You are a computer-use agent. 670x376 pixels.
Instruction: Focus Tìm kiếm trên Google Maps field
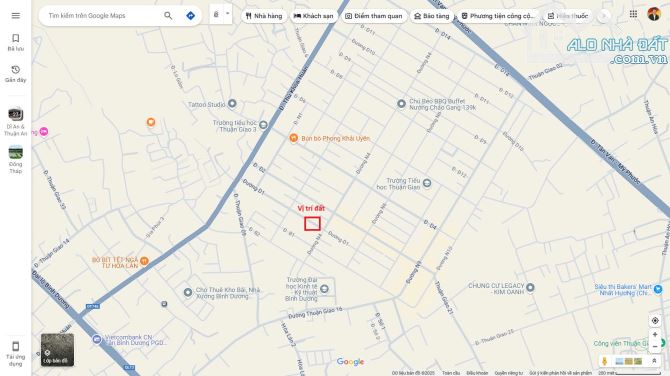click(103, 16)
